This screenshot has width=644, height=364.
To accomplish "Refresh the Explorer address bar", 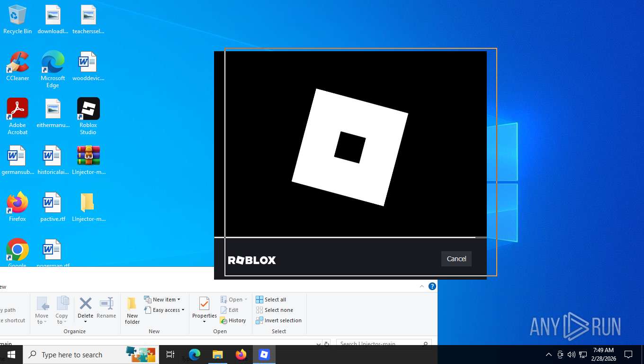I will (x=326, y=343).
